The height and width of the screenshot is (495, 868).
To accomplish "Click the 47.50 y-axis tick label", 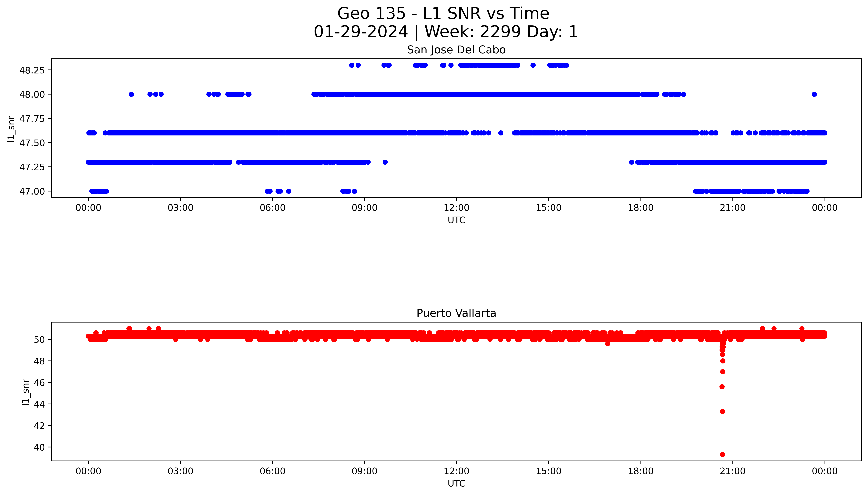I will tap(32, 143).
